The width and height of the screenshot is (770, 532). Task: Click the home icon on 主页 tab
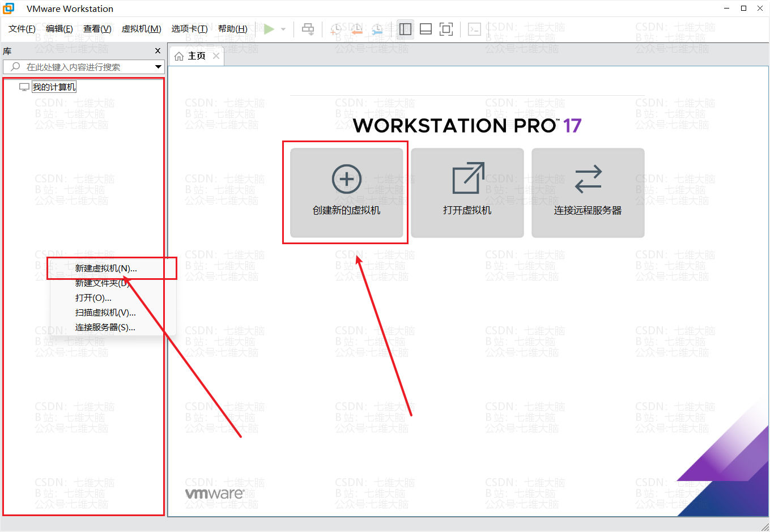click(x=179, y=56)
